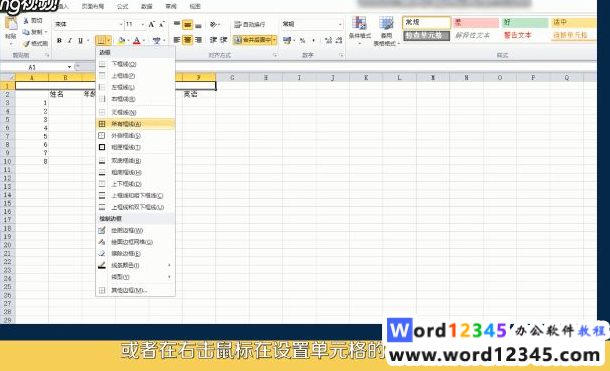Open the font size 11 dropdown
610x371 pixels.
pyautogui.click(x=143, y=24)
